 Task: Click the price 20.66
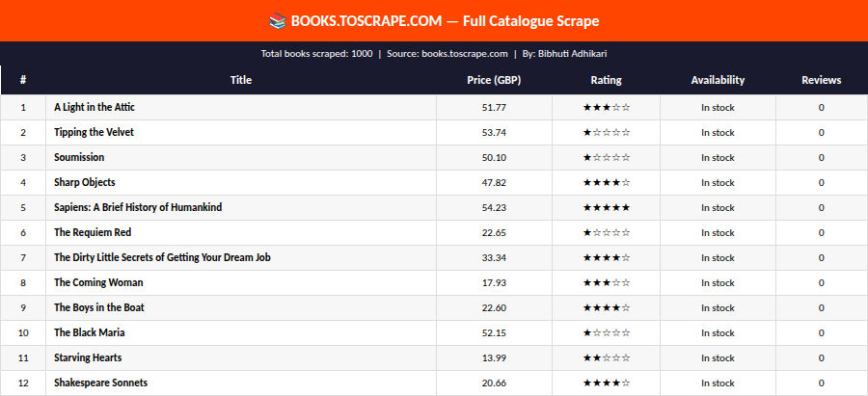[494, 383]
